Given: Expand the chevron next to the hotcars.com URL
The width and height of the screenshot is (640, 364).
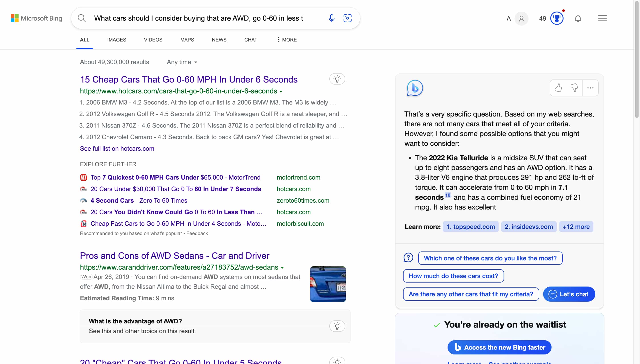Looking at the screenshot, I should (x=281, y=91).
